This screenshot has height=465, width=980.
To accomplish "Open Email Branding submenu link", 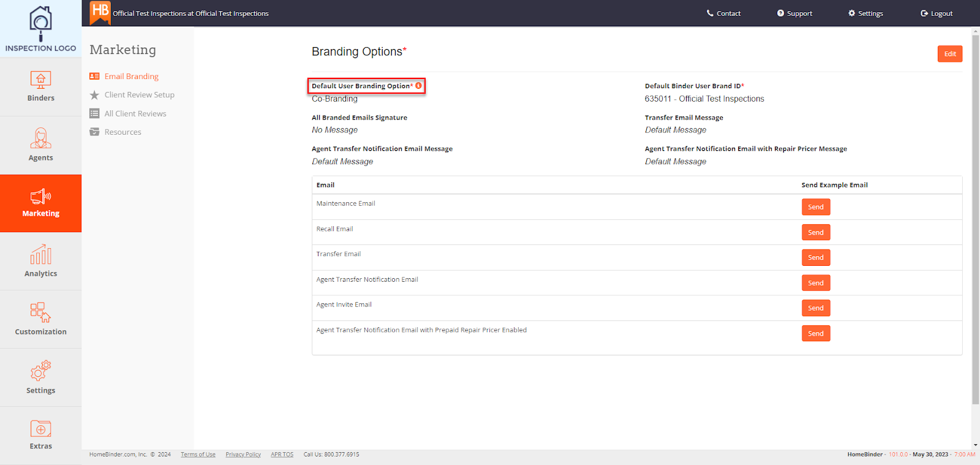I will pyautogui.click(x=131, y=77).
